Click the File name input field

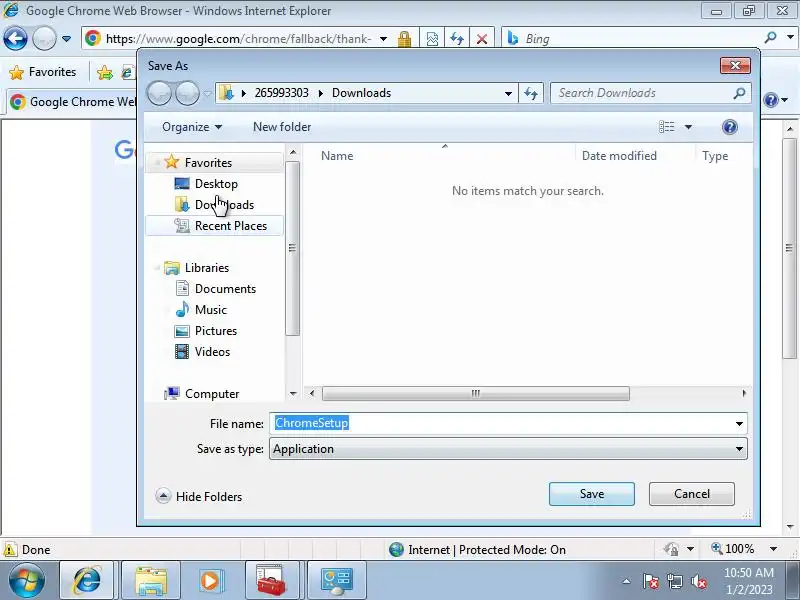(500, 423)
